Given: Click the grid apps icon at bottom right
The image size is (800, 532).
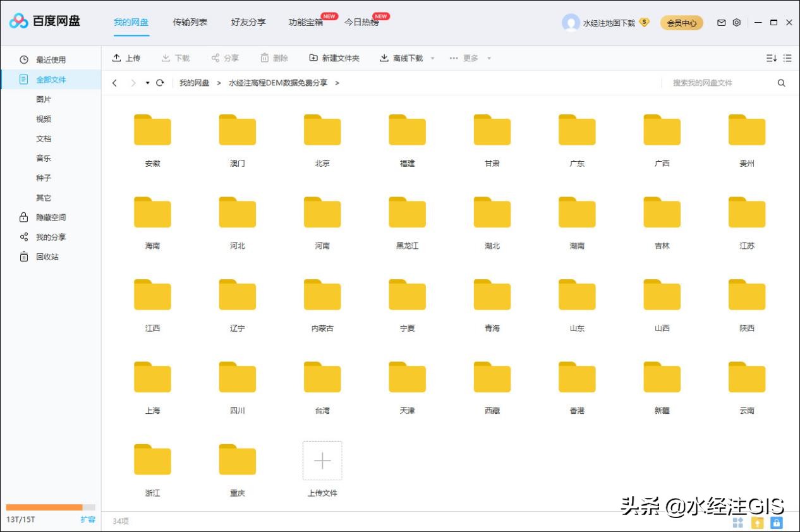Looking at the screenshot, I should pos(738,523).
